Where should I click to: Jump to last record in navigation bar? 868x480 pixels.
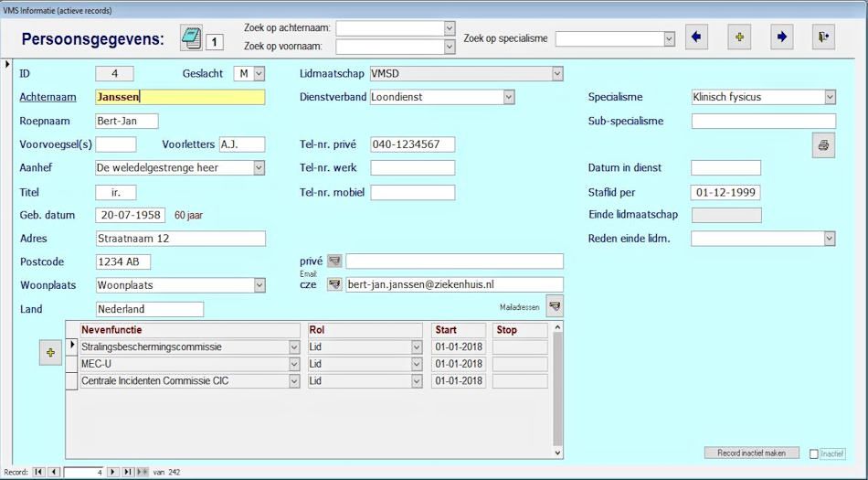tap(128, 472)
